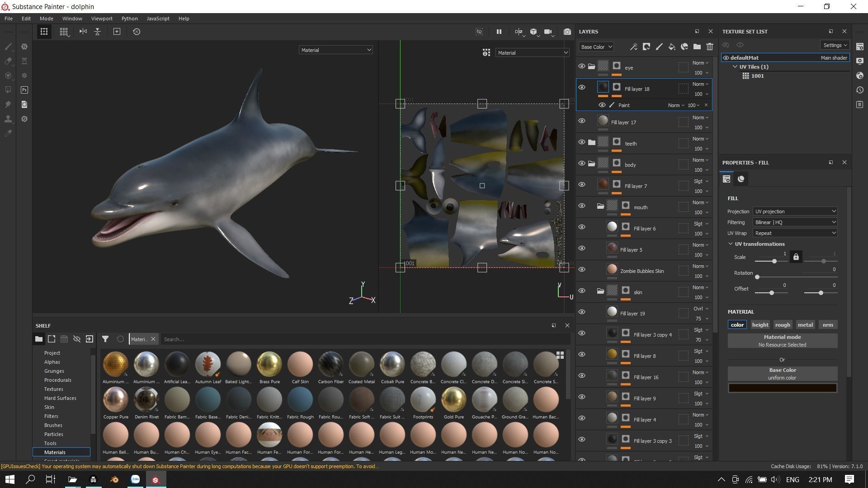Toggle the metal material channel button
Image resolution: width=868 pixels, height=488 pixels.
(805, 324)
